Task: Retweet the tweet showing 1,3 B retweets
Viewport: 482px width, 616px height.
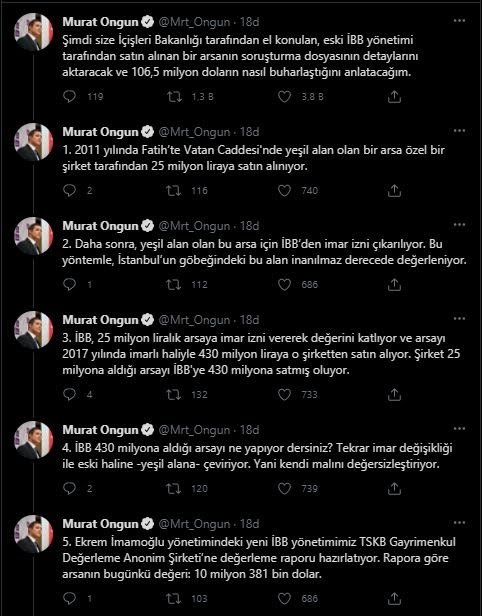Action: 174,97
